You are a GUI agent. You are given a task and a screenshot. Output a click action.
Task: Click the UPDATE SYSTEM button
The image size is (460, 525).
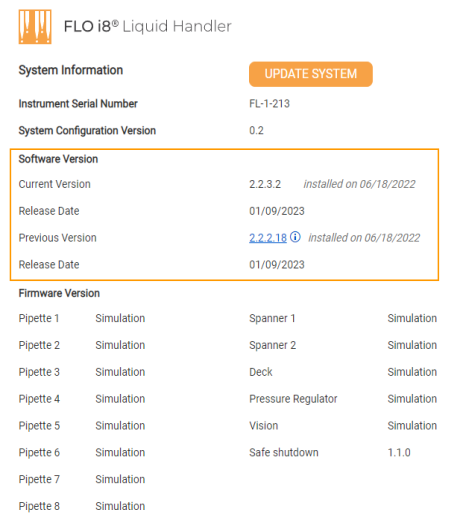click(x=311, y=74)
